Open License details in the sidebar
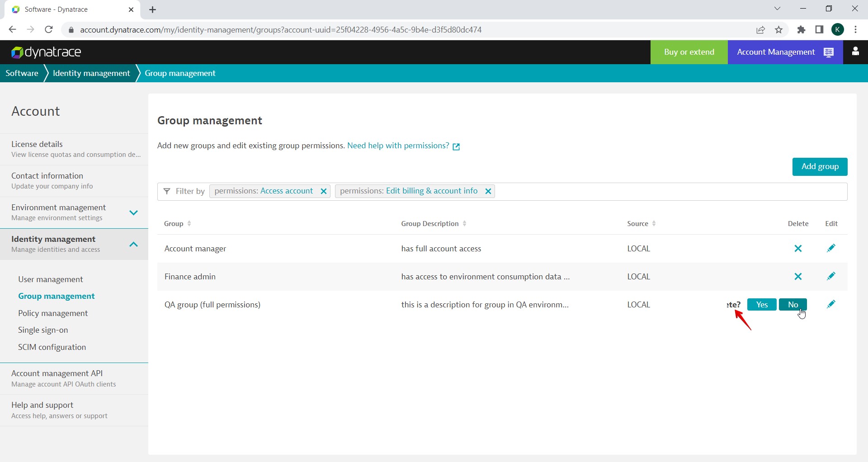868x462 pixels. (74, 149)
